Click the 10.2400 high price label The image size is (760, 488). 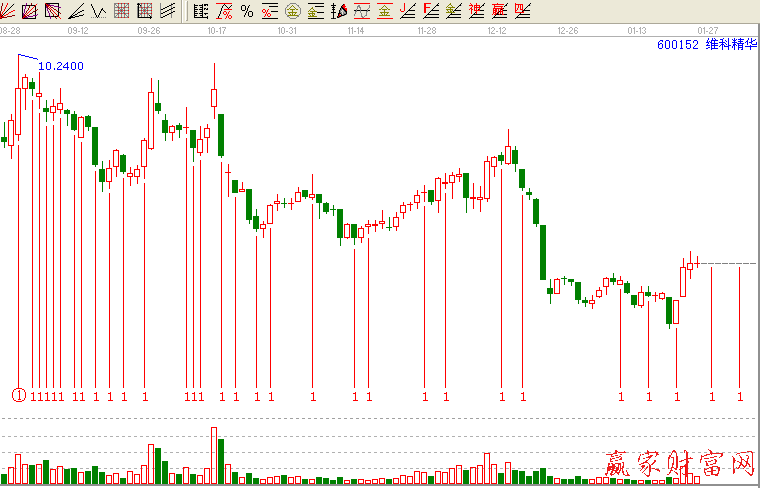click(x=61, y=66)
